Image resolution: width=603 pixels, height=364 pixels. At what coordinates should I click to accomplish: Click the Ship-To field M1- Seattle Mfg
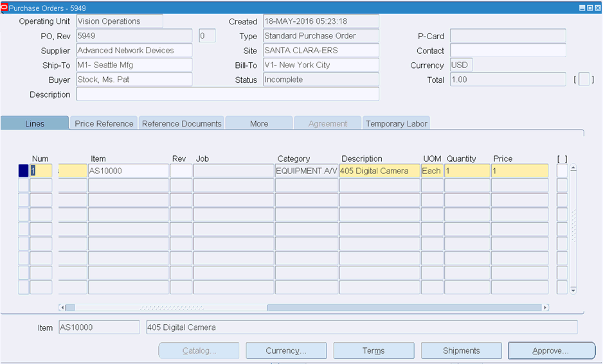134,65
